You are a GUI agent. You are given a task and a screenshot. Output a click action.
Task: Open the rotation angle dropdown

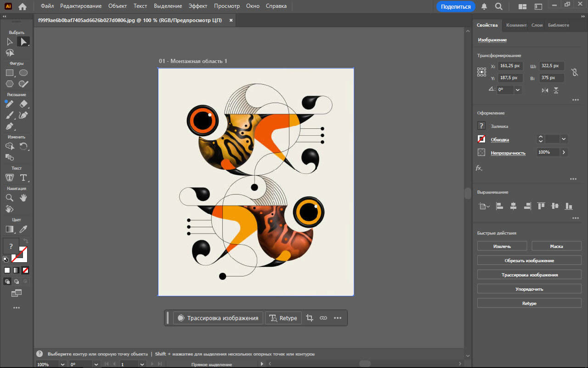[518, 90]
